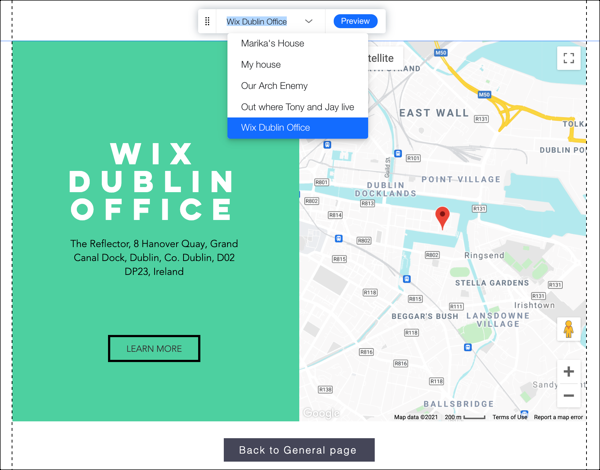Zoom out on the map
The image size is (600, 470).
(568, 396)
